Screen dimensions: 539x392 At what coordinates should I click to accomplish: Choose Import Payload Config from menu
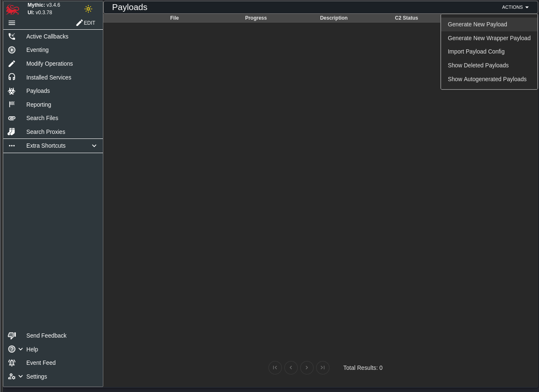tap(476, 51)
